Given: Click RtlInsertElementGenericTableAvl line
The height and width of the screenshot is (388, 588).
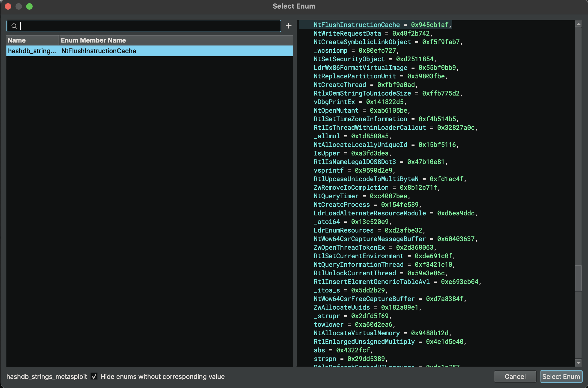Looking at the screenshot, I should tap(397, 282).
